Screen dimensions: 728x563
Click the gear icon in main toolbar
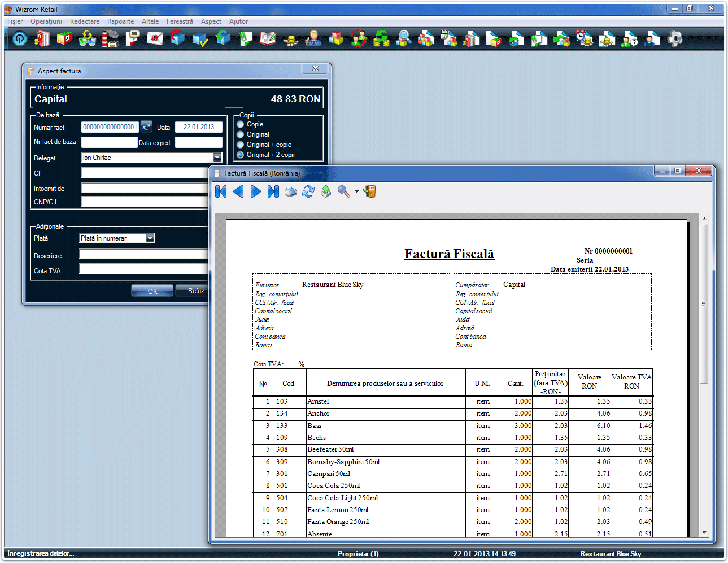(675, 38)
